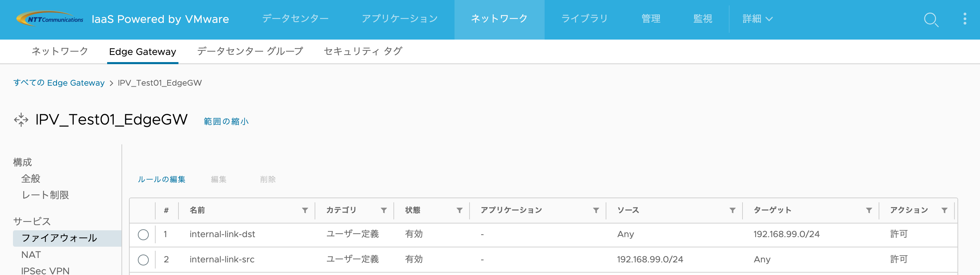Open the ターゲット column filter
Image resolution: width=980 pixels, height=275 pixels.
(869, 210)
